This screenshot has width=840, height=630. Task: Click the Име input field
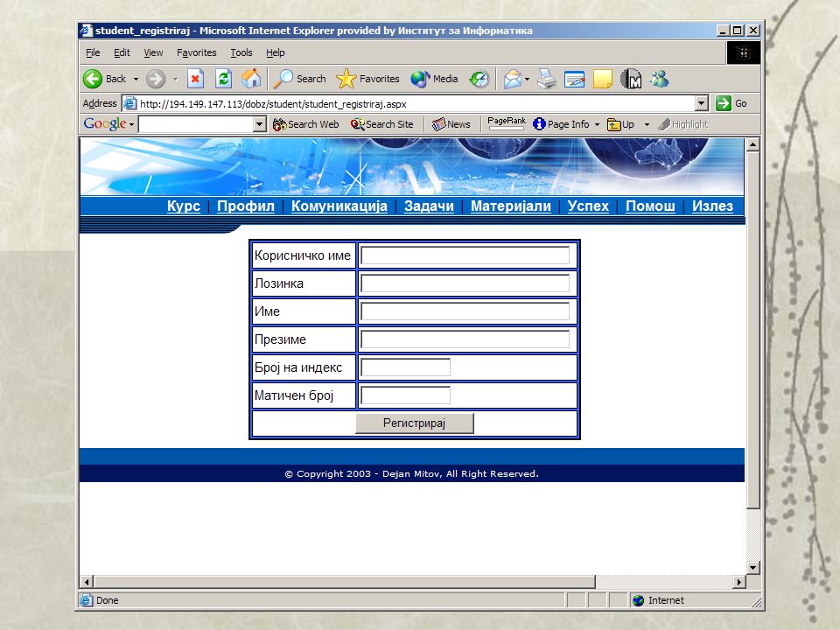coord(465,311)
